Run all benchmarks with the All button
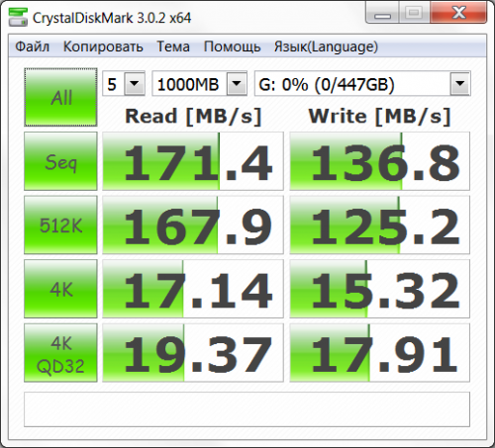Image resolution: width=495 pixels, height=448 pixels. (60, 97)
